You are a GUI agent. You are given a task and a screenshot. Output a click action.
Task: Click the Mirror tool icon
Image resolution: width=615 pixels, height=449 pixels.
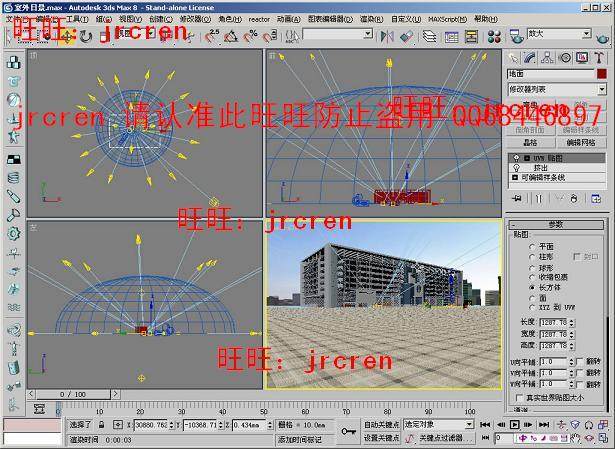(x=387, y=37)
